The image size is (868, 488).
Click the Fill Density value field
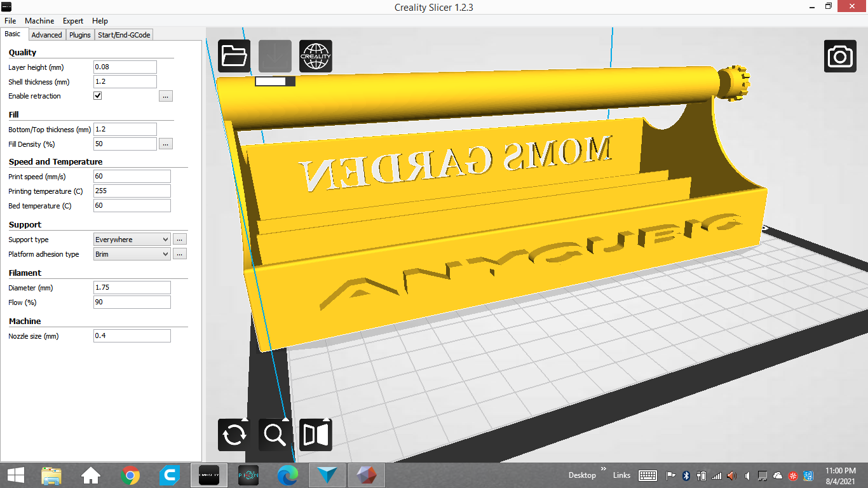pyautogui.click(x=125, y=144)
